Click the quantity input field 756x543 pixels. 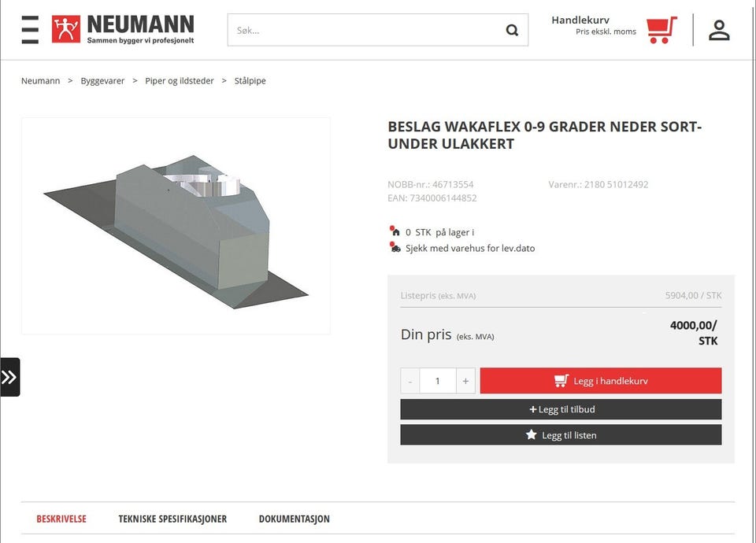coord(438,381)
